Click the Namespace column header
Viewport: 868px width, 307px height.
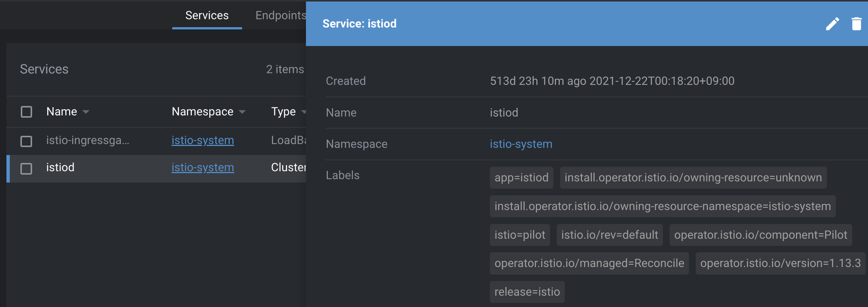pyautogui.click(x=202, y=112)
